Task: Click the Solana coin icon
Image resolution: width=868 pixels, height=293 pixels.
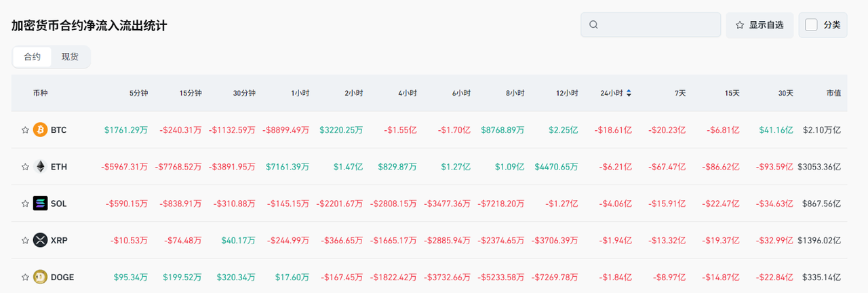Action: pos(41,203)
